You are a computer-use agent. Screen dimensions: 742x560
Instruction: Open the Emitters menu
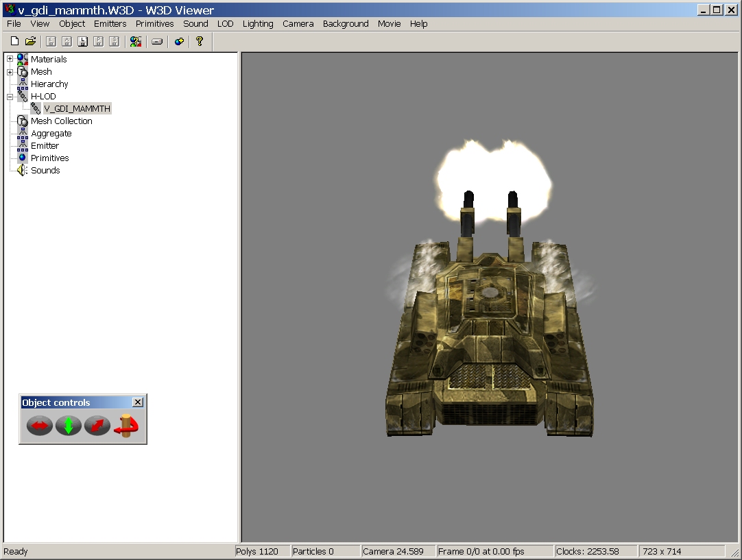click(110, 24)
